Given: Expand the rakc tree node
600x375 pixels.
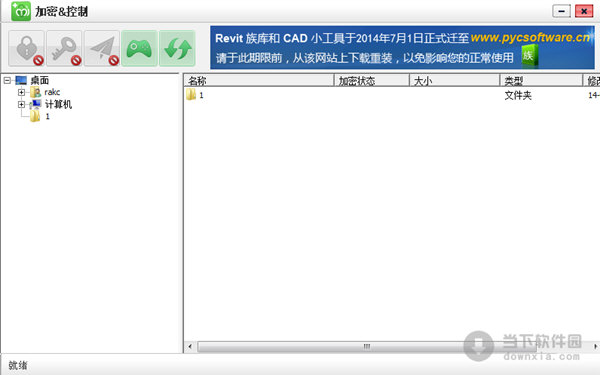Looking at the screenshot, I should [x=21, y=92].
